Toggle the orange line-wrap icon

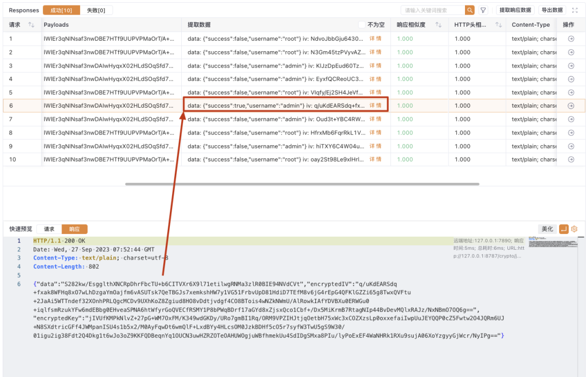[563, 228]
